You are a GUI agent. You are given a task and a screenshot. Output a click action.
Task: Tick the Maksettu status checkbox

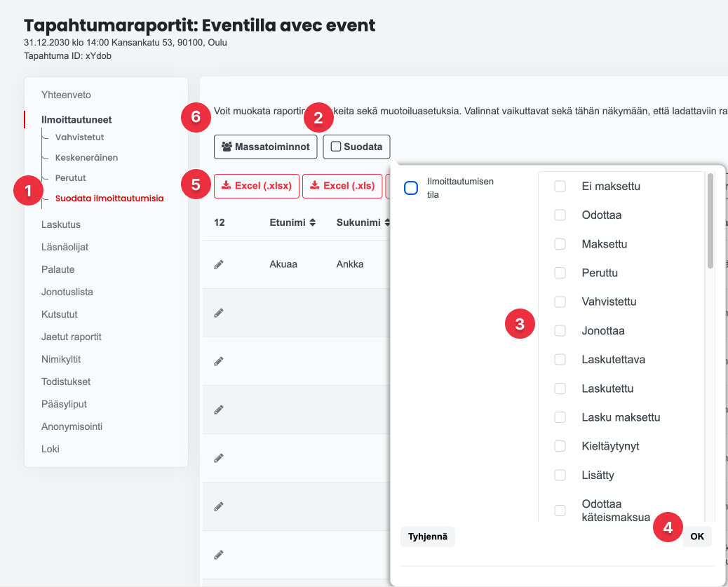(x=560, y=244)
